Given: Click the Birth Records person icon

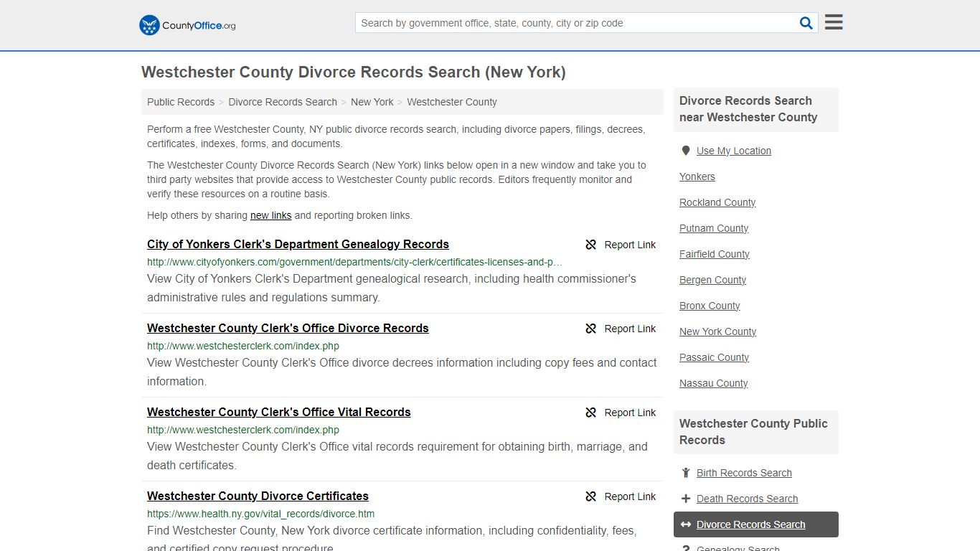Looking at the screenshot, I should (686, 473).
